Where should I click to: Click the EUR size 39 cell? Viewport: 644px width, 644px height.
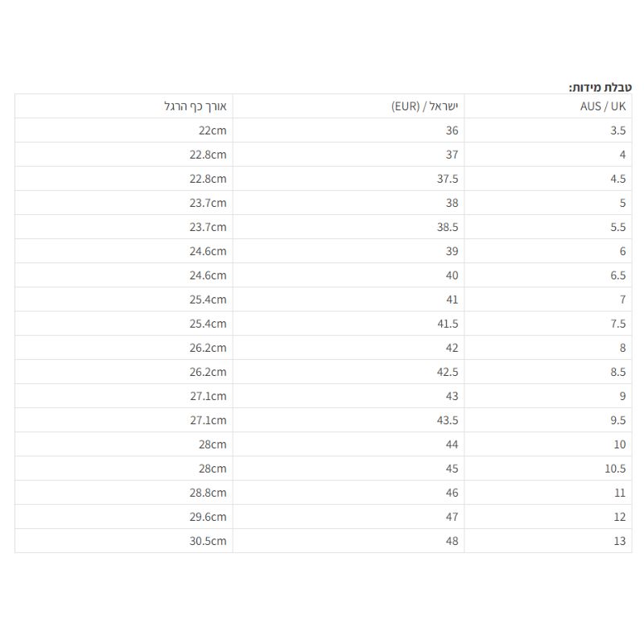tap(349, 251)
